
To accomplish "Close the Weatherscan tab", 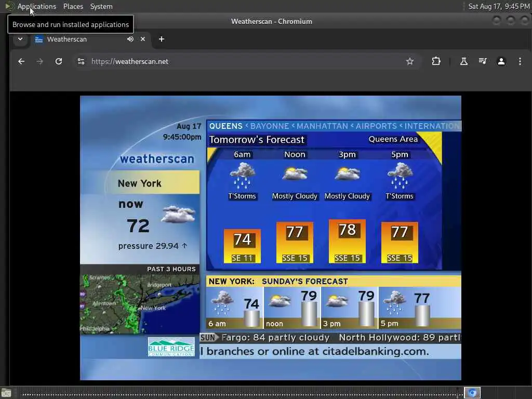I will click(x=143, y=39).
